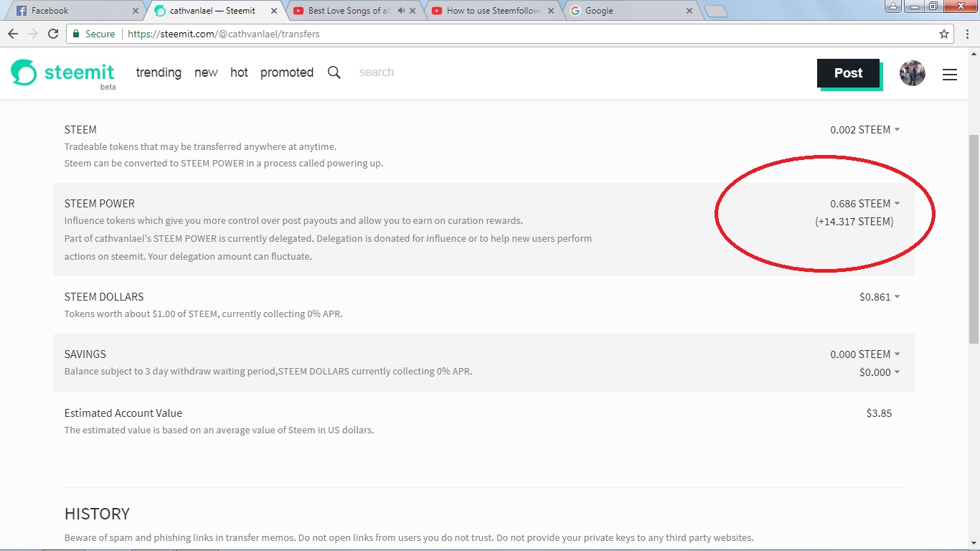Open the promoted posts link
Image resolution: width=980 pixels, height=551 pixels.
(287, 72)
